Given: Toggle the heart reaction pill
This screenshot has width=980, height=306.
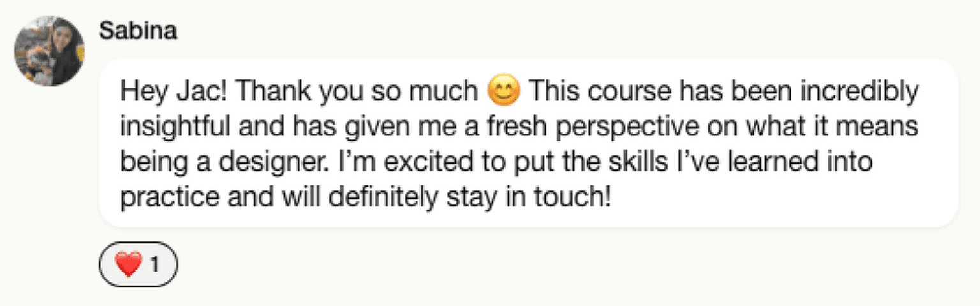Looking at the screenshot, I should click(x=138, y=264).
